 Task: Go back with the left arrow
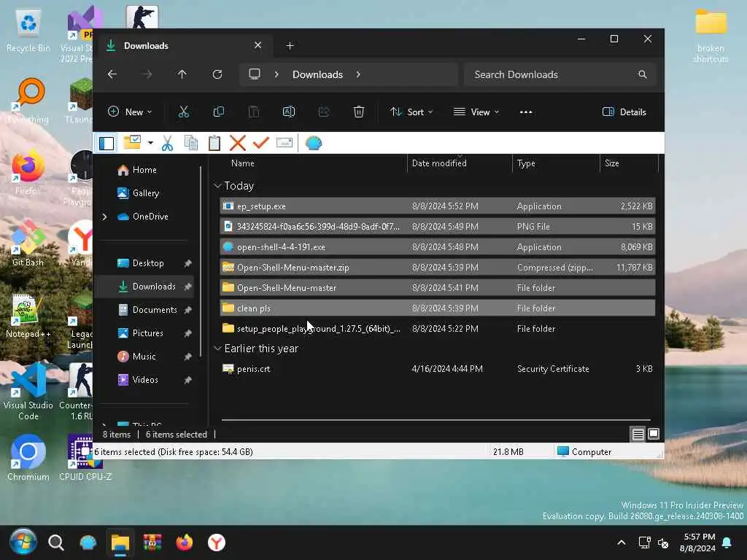(112, 74)
